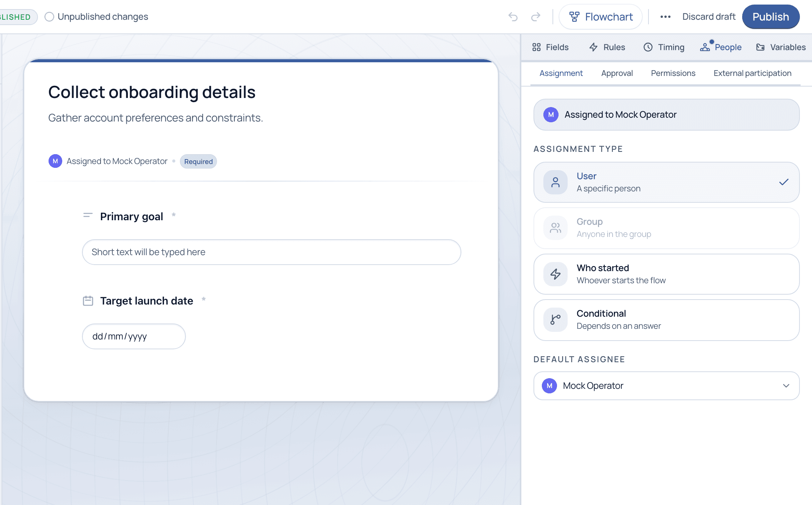Click the DEFAULT ASSIGNEE heading
Screen dimensions: 812x505
point(579,359)
